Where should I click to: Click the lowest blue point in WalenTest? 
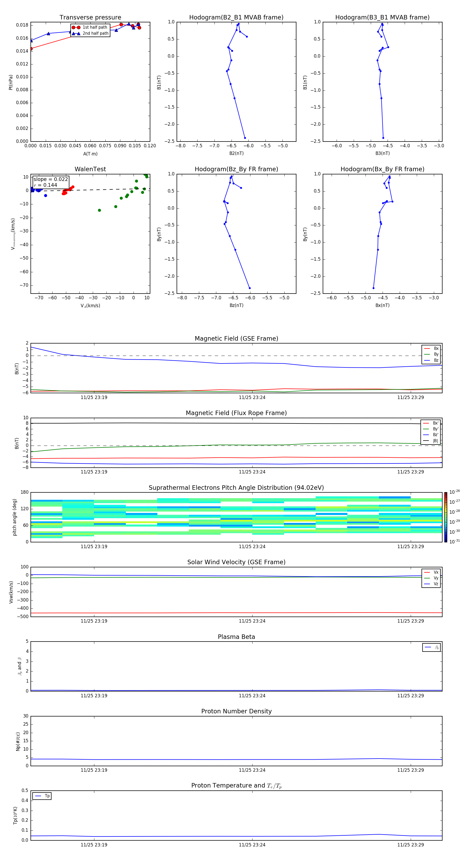tap(45, 195)
